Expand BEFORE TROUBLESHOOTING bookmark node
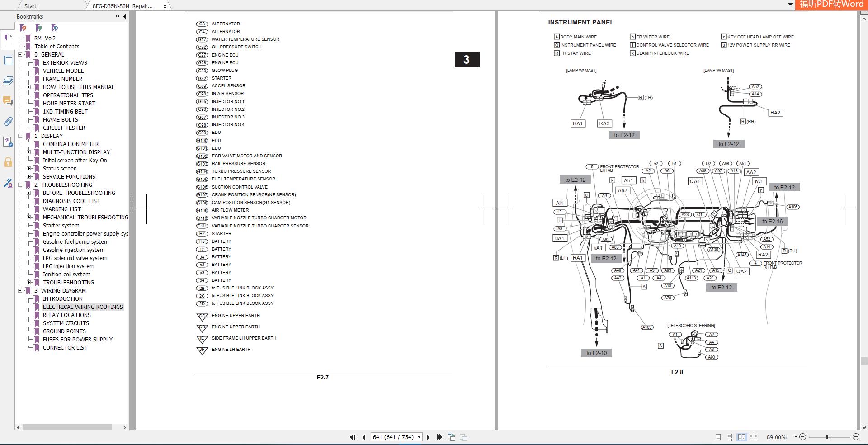 tap(28, 193)
